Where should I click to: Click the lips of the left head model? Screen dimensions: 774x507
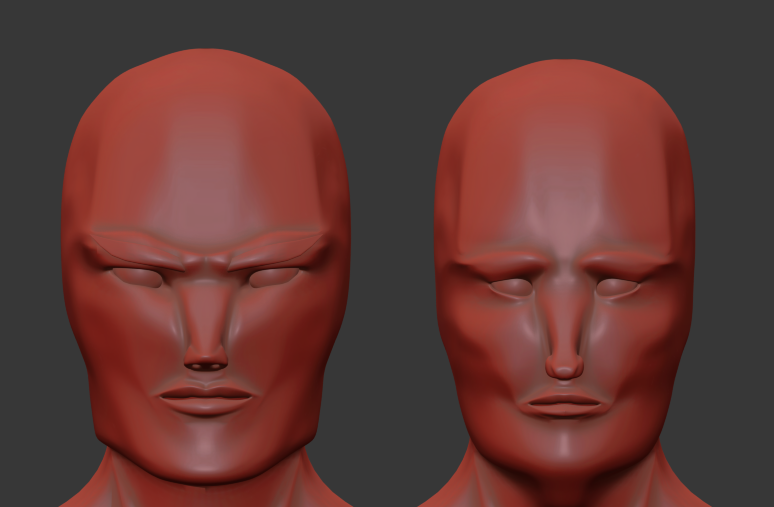click(205, 399)
